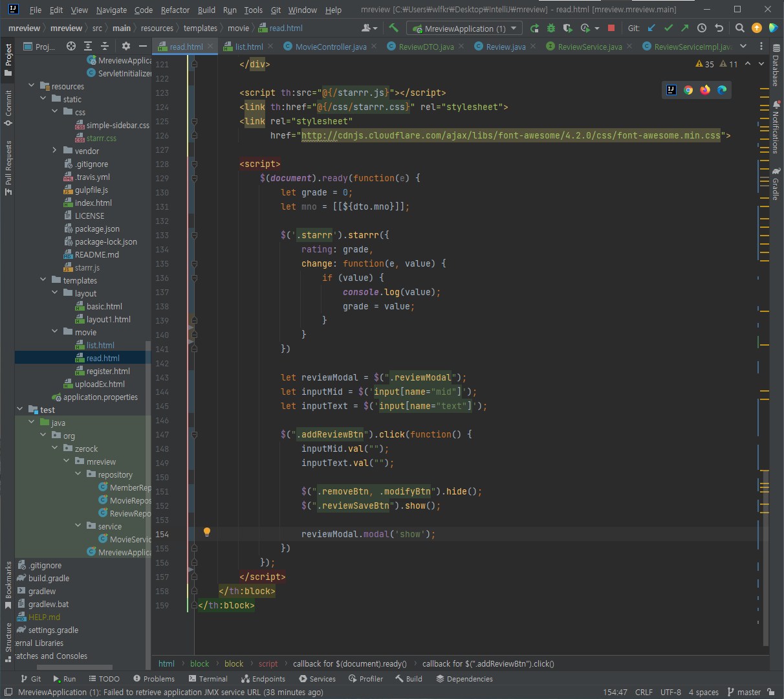Toggle the Terminal tool window
The image size is (784, 699).
pos(208,679)
